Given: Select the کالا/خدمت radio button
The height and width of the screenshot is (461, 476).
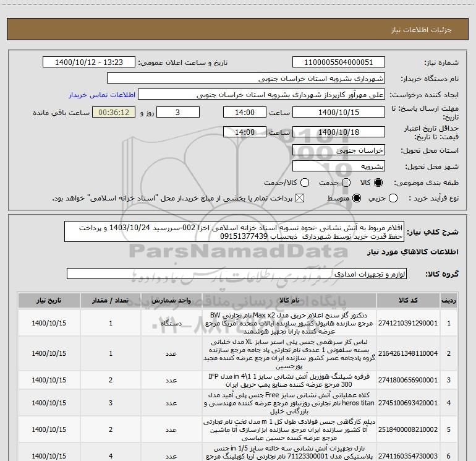Looking at the screenshot, I should (x=305, y=183).
